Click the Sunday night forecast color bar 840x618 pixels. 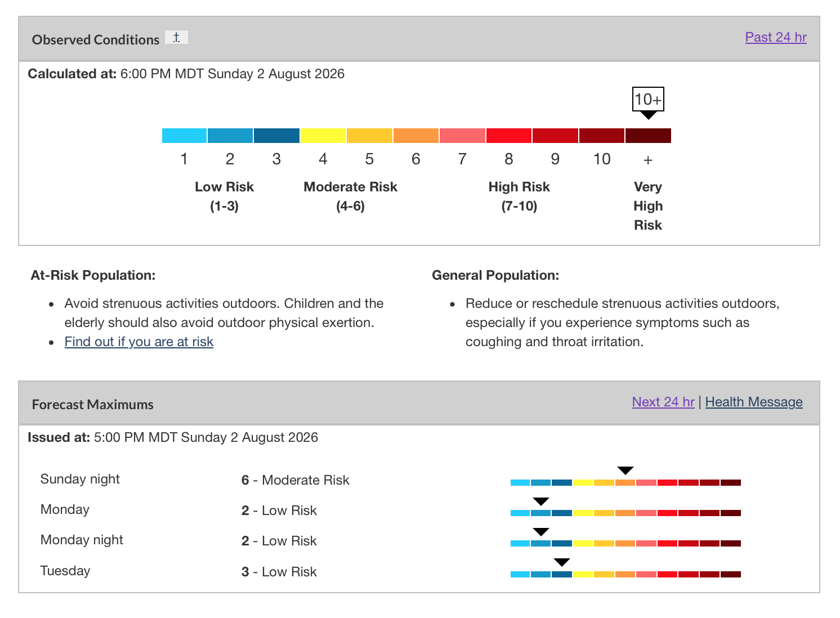coord(625,482)
